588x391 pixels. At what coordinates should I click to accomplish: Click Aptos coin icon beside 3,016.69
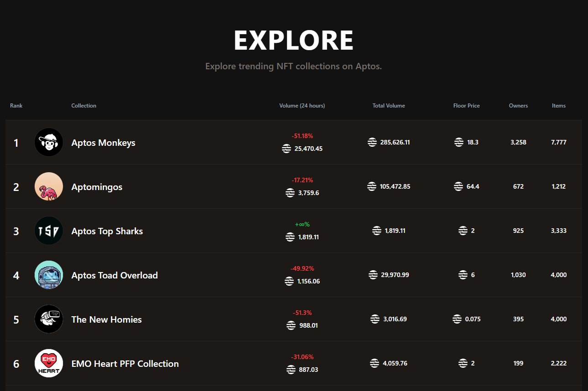[x=375, y=319]
